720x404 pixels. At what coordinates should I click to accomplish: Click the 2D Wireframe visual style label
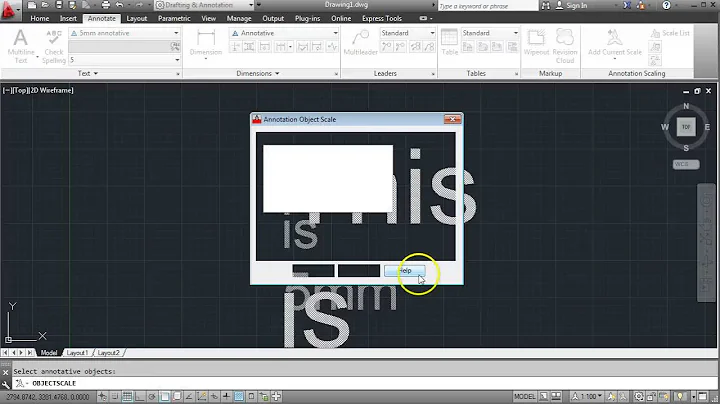point(51,90)
